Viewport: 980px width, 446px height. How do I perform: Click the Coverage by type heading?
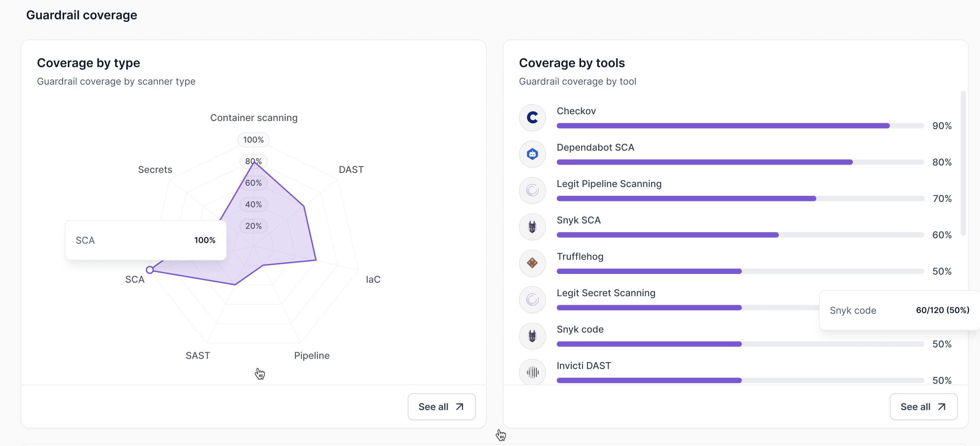[89, 63]
